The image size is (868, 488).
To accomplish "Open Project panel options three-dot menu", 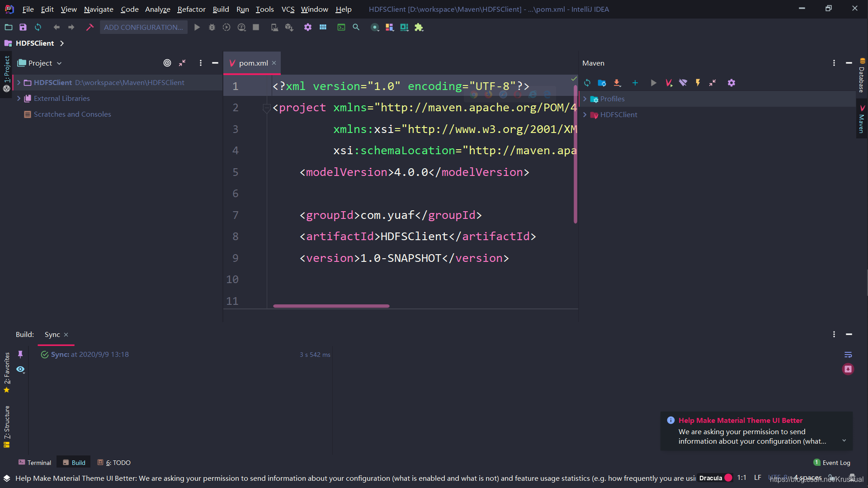I will [201, 63].
